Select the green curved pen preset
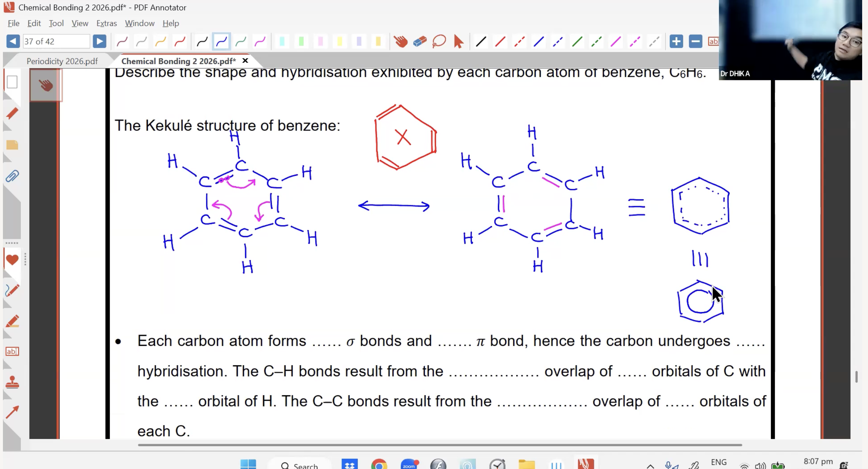This screenshot has width=868, height=469. coord(241,41)
